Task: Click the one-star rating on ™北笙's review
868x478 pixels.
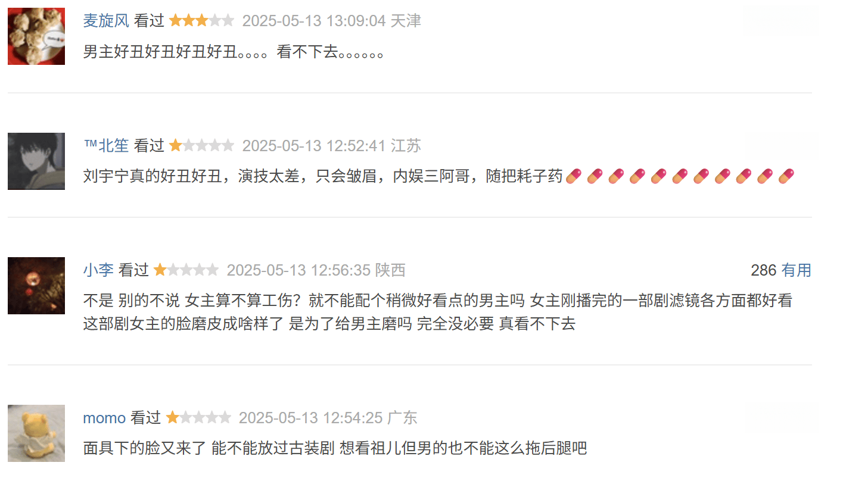Action: coord(201,145)
